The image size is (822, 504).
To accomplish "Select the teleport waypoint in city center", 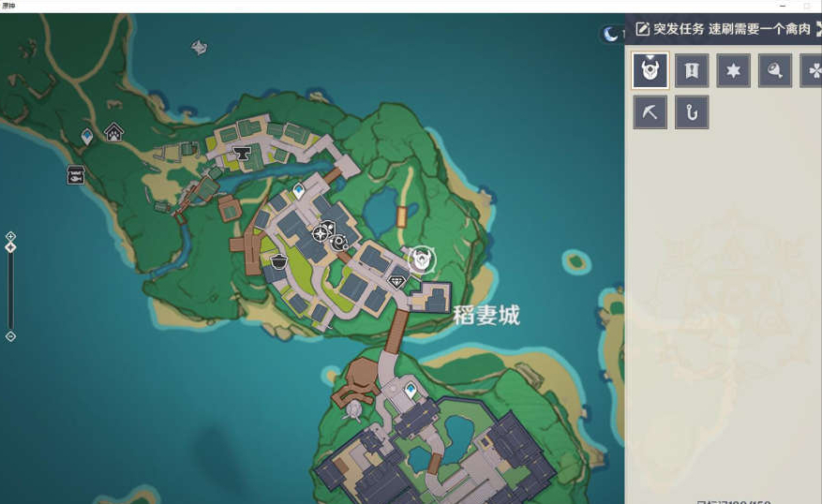I will pos(299,191).
